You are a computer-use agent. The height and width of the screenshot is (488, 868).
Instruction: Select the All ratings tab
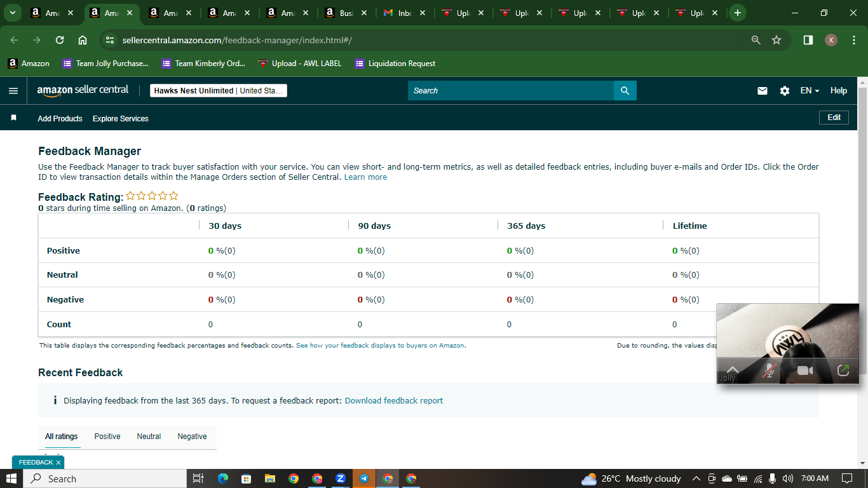[x=62, y=437]
